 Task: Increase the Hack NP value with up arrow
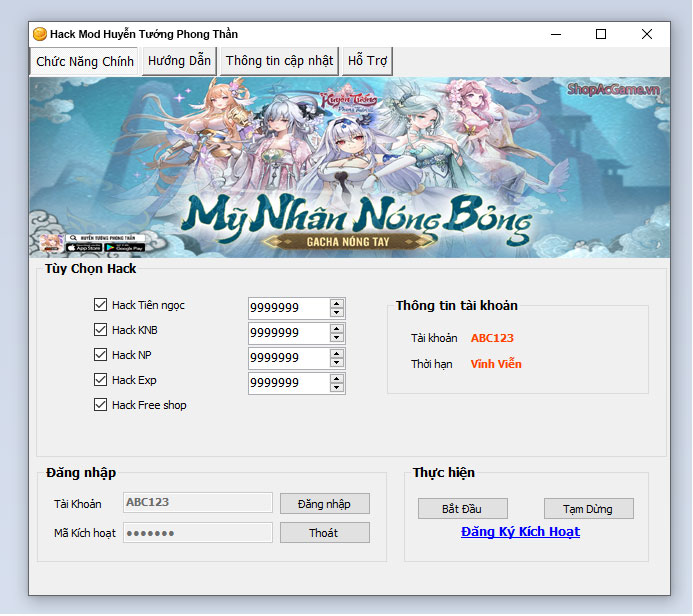pos(337,354)
